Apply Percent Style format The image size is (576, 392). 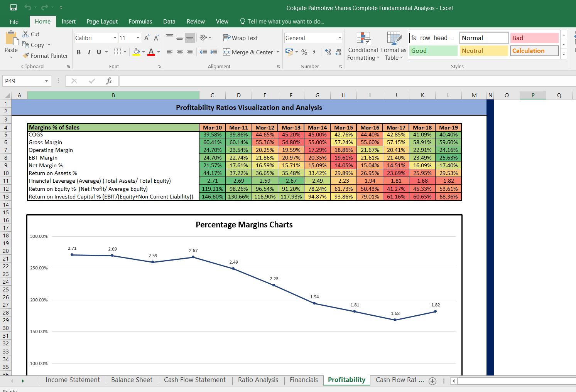click(x=304, y=52)
